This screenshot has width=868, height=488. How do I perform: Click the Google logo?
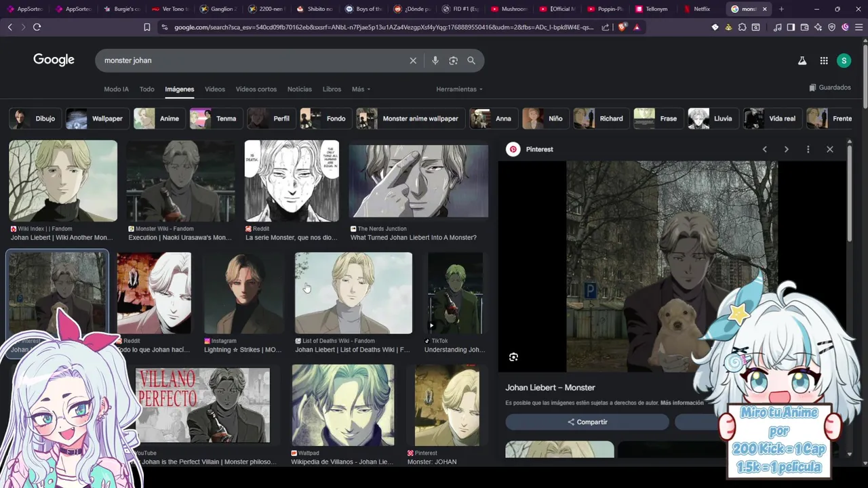click(54, 60)
